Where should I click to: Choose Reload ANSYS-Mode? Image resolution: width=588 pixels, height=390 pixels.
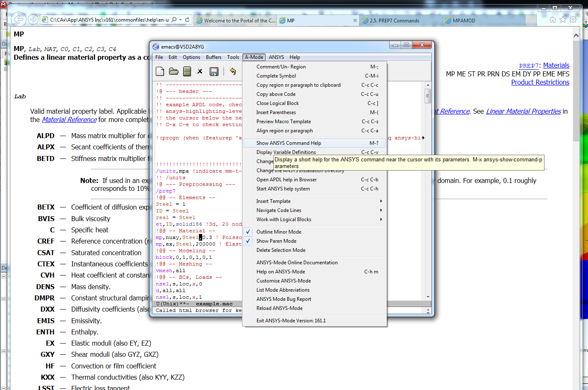click(315, 308)
